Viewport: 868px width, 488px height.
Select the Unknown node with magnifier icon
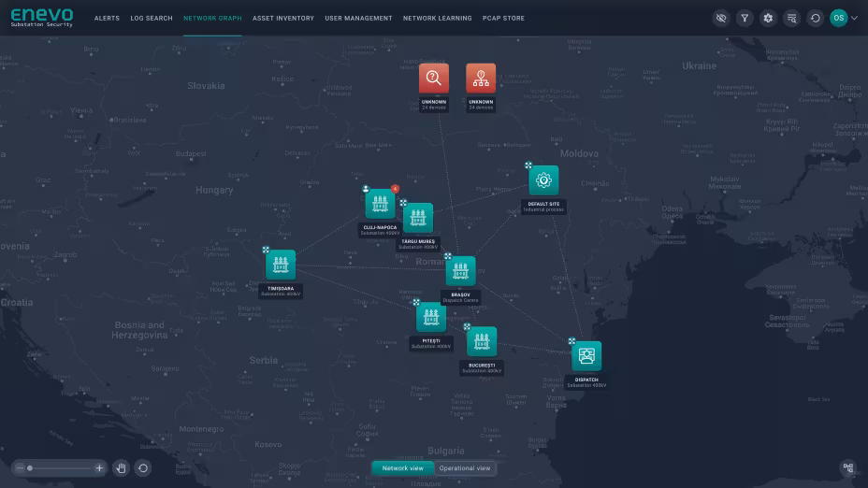point(433,78)
